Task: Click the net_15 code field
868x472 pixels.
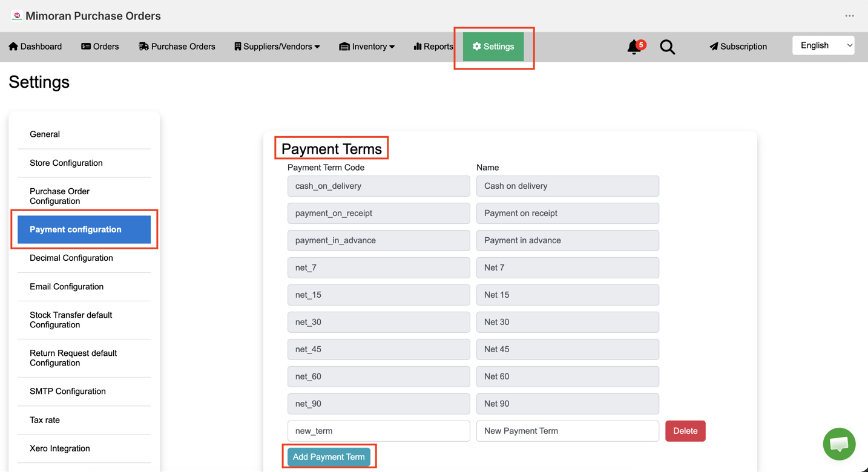Action: (379, 295)
